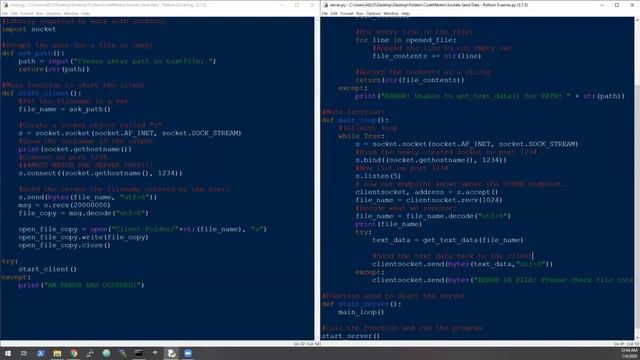Open File Explorer from the taskbar
The height and width of the screenshot is (360, 640).
[57, 353]
